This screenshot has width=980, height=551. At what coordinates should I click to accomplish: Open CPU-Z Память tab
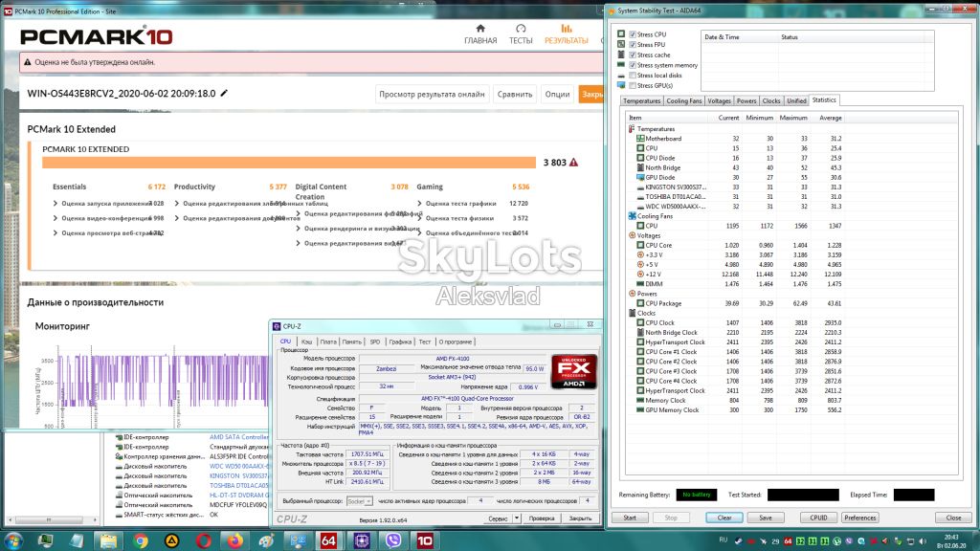click(x=352, y=342)
